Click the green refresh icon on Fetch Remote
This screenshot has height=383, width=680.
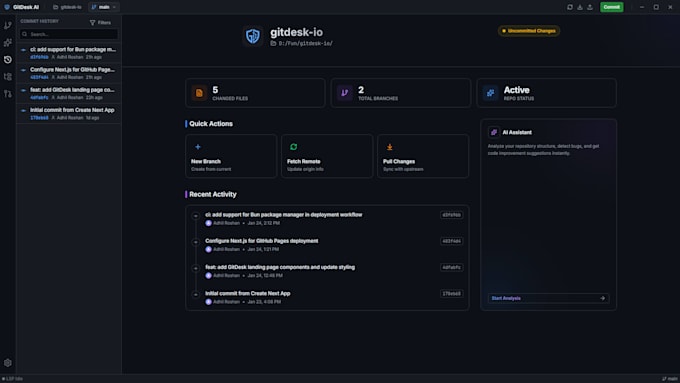pyautogui.click(x=294, y=147)
